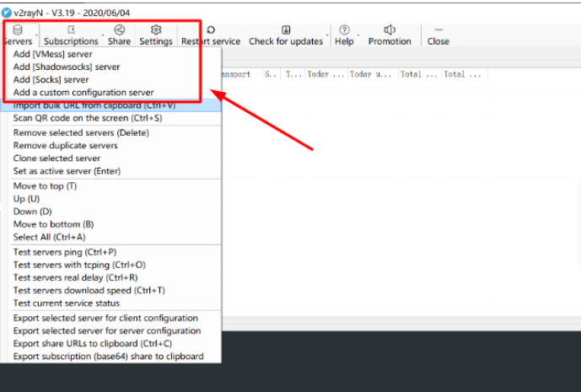Image resolution: width=581 pixels, height=392 pixels.
Task: Open the Subscriptions toolbar menu
Action: click(71, 35)
